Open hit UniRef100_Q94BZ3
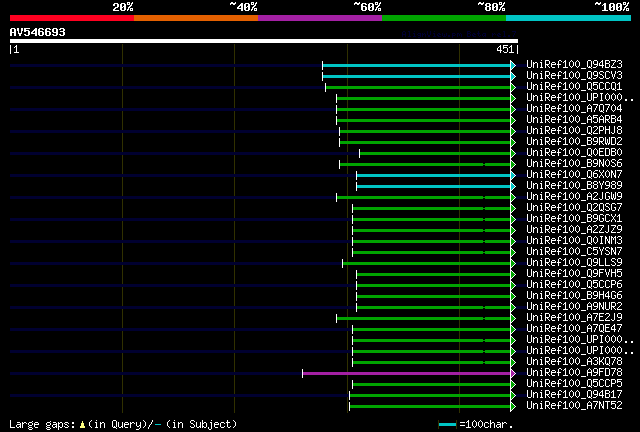The image size is (640, 432). point(574,65)
